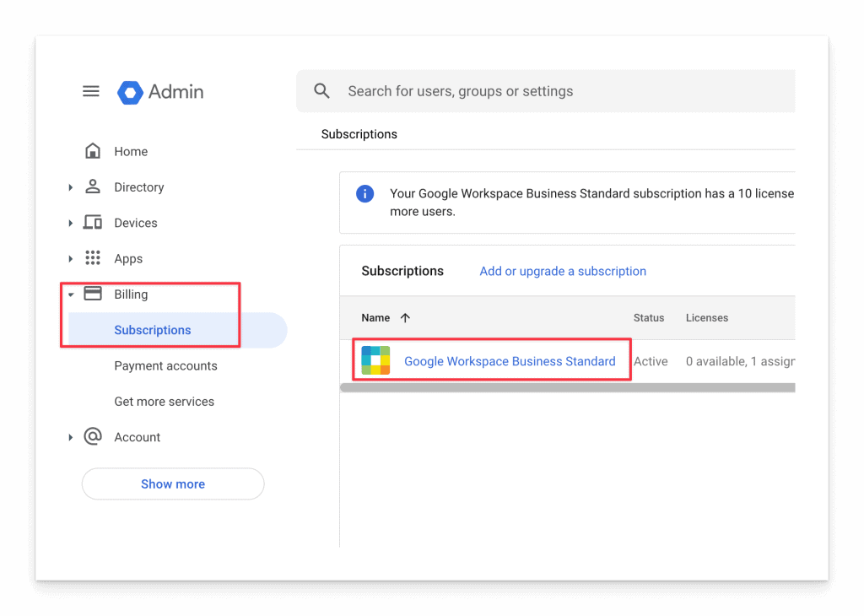Click the Subscriptions card heading
The width and height of the screenshot is (864, 616).
point(402,271)
